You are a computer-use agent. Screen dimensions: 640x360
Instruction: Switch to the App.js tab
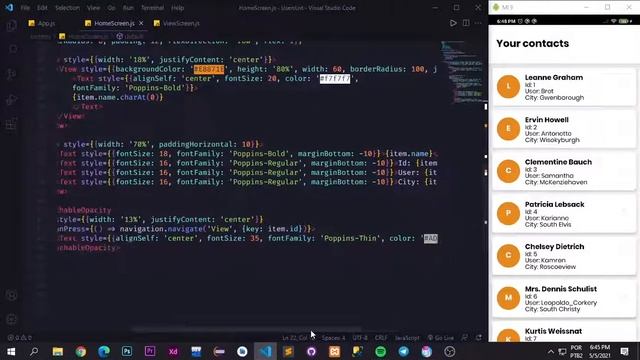42,23
